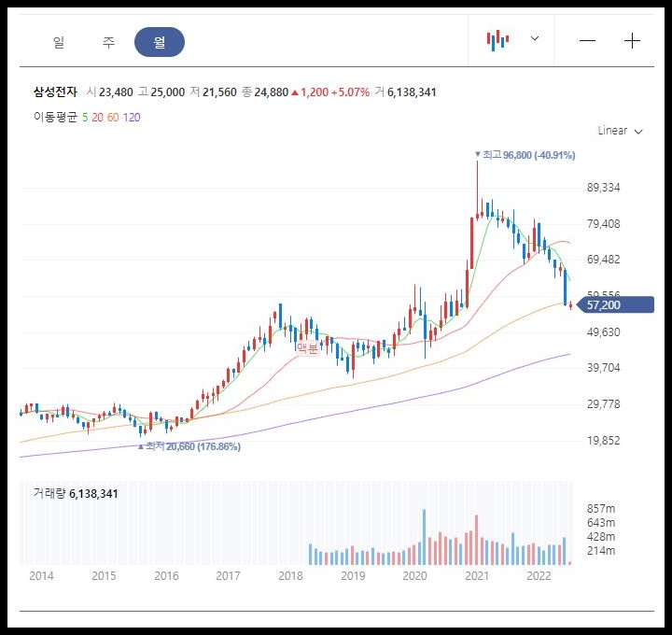Click the 57,200 current price tag

[615, 304]
